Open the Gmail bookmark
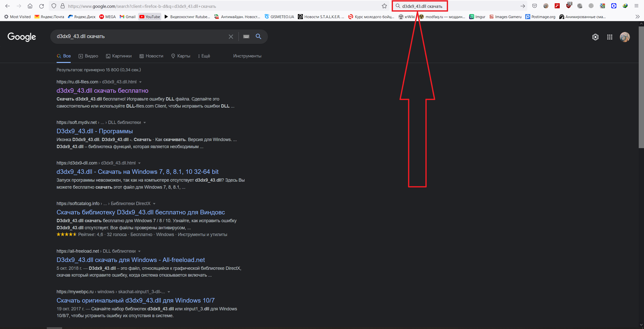The width and height of the screenshot is (644, 329). click(128, 17)
